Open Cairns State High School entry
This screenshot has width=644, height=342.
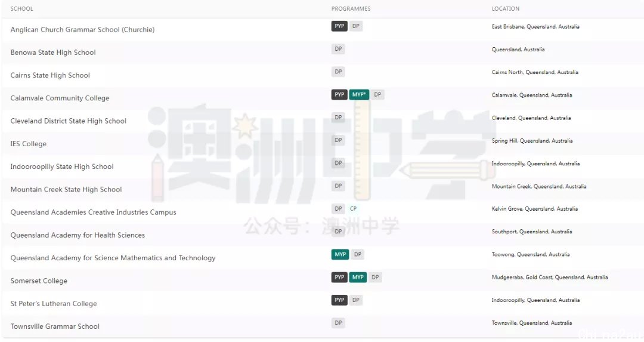coord(50,75)
